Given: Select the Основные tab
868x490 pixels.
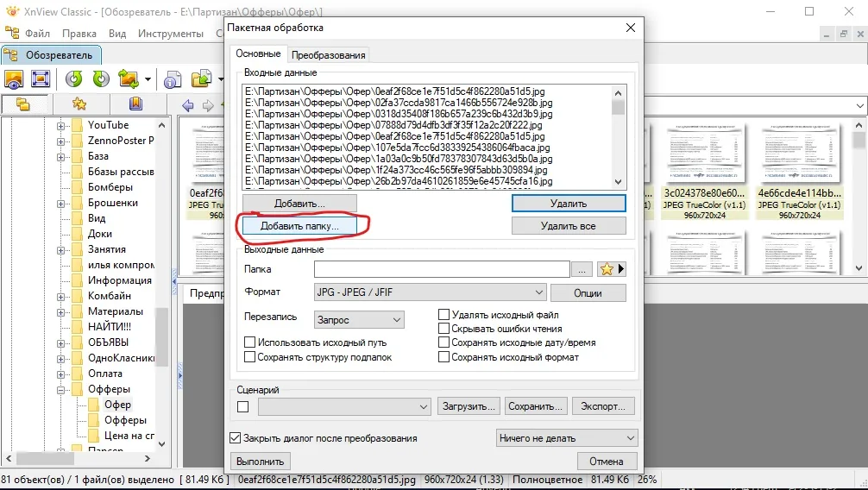Looking at the screenshot, I should click(x=259, y=53).
